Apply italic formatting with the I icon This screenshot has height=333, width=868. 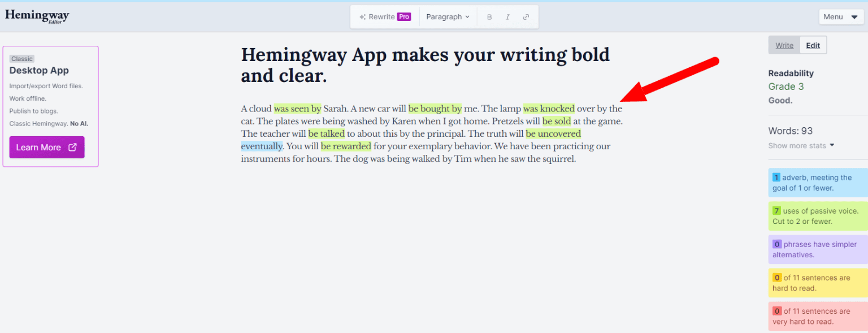point(507,16)
